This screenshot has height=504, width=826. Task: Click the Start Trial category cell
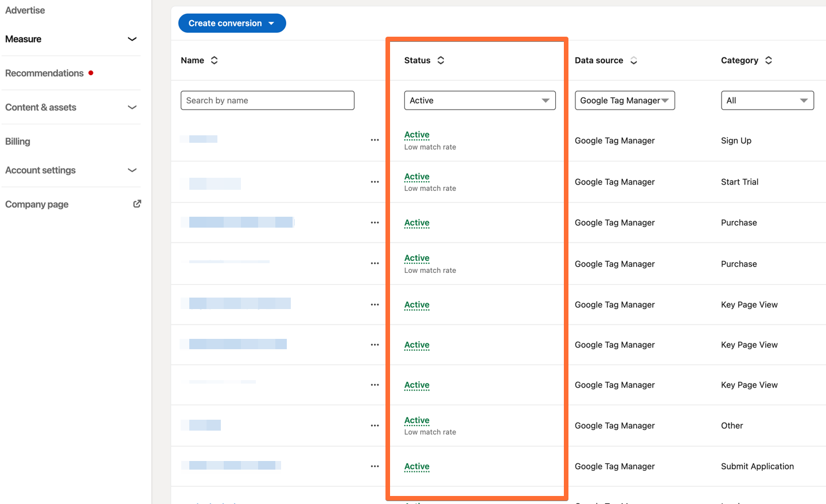[x=739, y=182]
